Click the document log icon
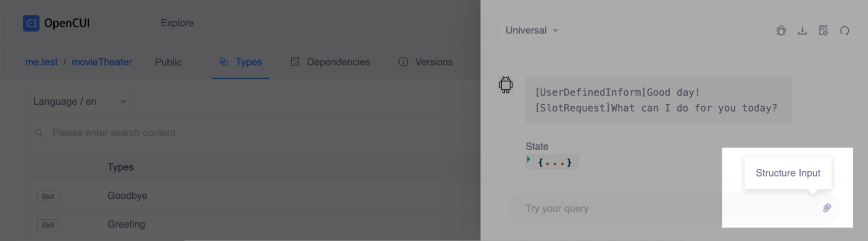868x241 pixels. coord(824,30)
